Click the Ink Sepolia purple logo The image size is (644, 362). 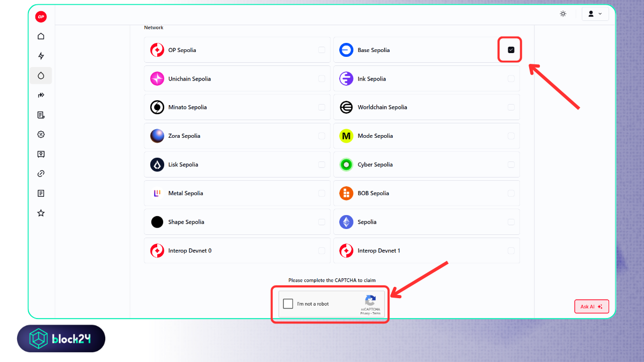346,79
